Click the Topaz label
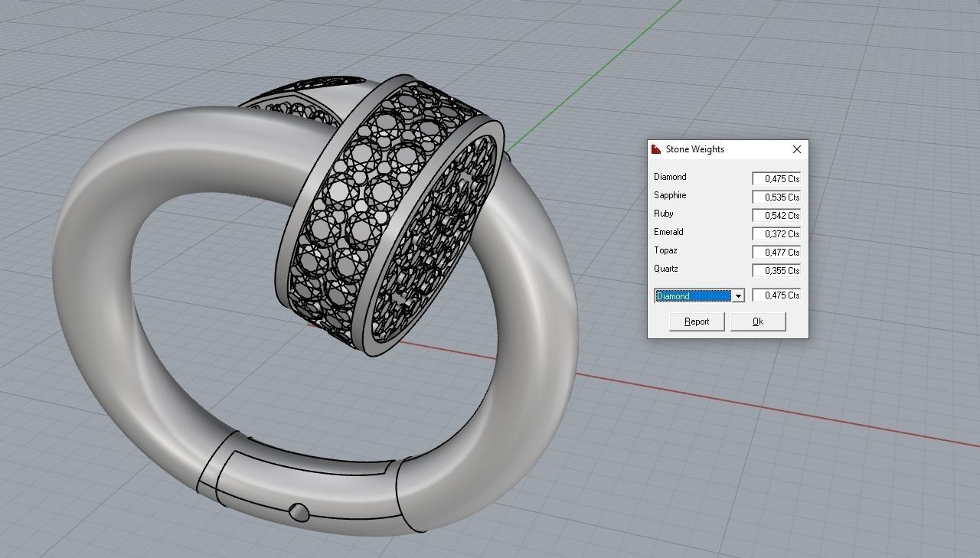The width and height of the screenshot is (980, 558). pos(665,250)
